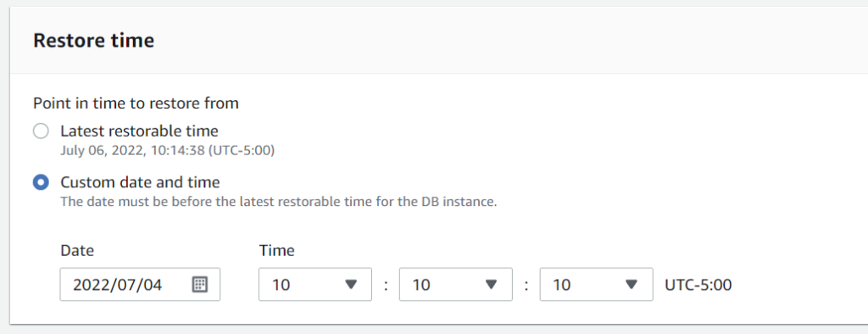Click the arrow on the minutes selector
868x334 pixels.
[491, 285]
